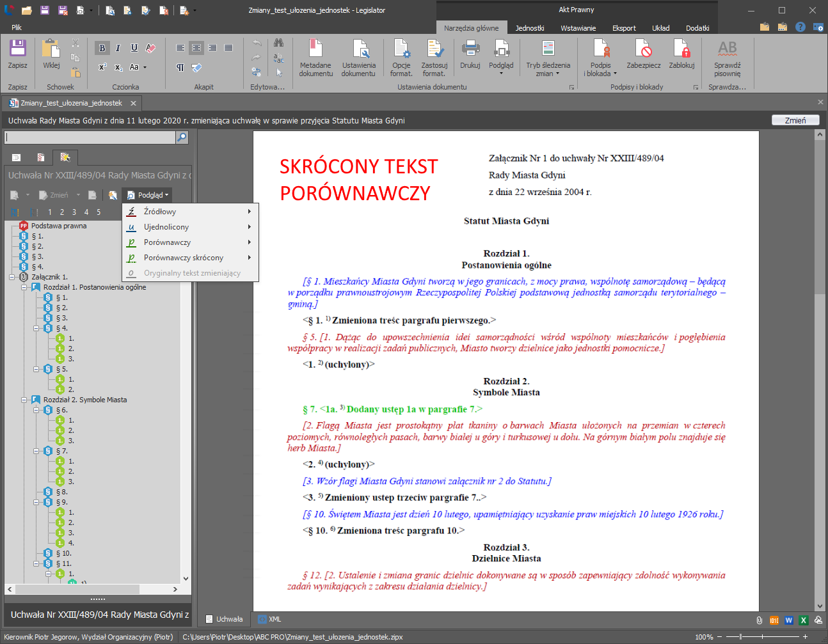Click the Excel export icon in status bar
This screenshot has width=828, height=644.
coord(803,620)
